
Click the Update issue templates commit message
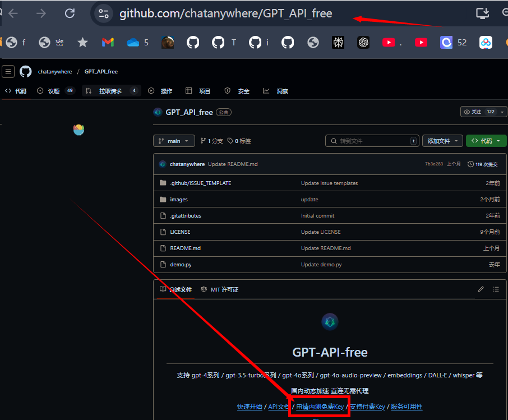(329, 183)
